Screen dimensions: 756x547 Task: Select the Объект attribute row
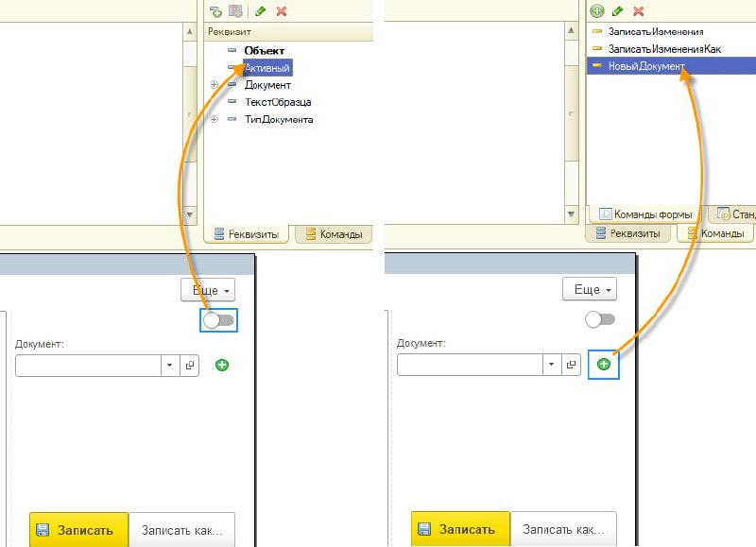(x=265, y=51)
